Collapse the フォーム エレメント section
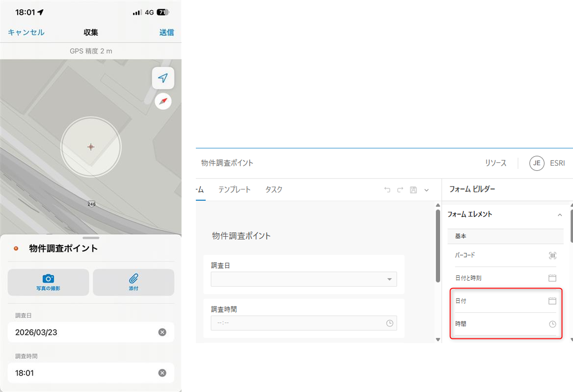Image resolution: width=573 pixels, height=392 pixels. click(560, 215)
